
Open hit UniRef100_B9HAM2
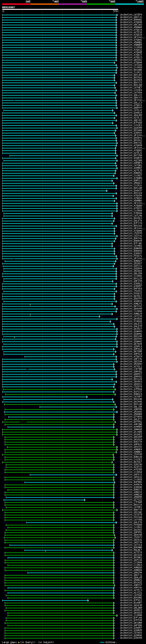pos(131,20)
